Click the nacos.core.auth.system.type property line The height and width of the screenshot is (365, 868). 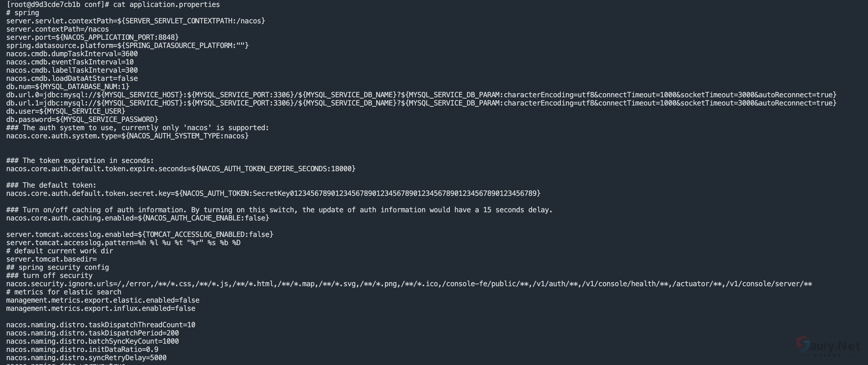127,136
